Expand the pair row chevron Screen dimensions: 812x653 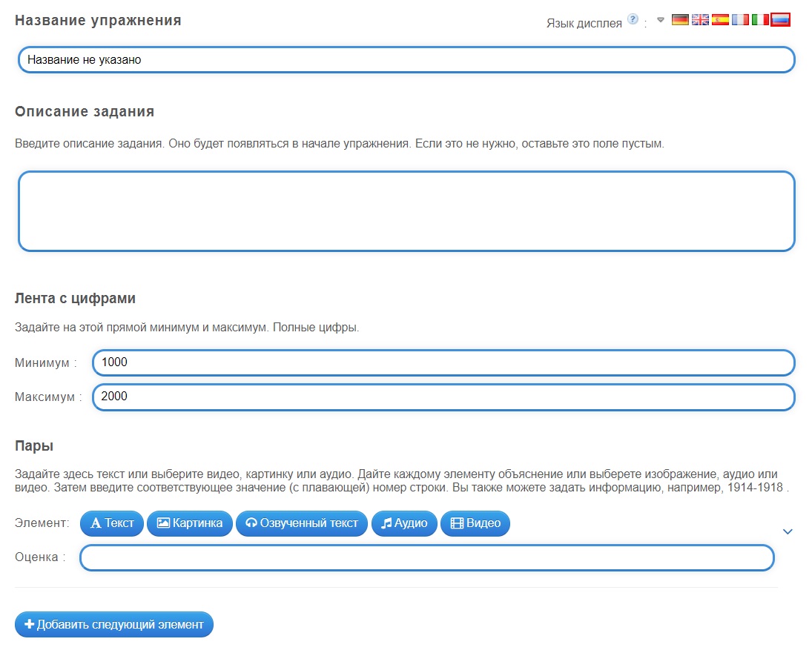[788, 531]
